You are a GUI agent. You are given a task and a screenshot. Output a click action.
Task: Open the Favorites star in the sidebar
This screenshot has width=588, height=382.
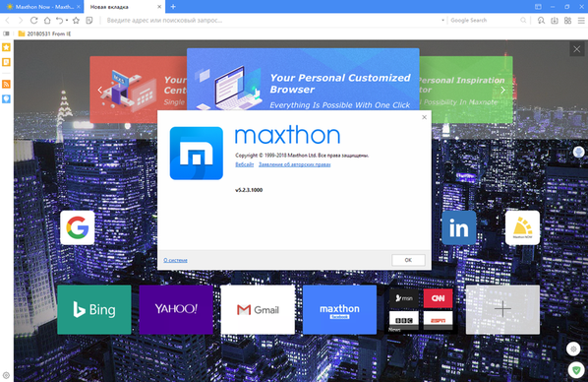(x=6, y=47)
